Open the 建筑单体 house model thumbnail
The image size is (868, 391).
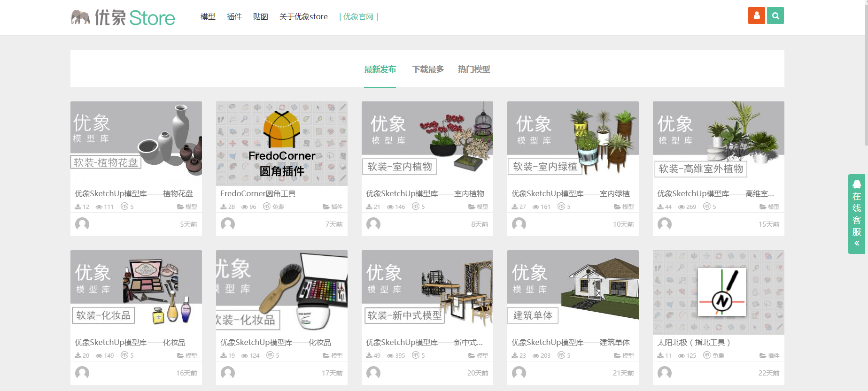pos(573,292)
